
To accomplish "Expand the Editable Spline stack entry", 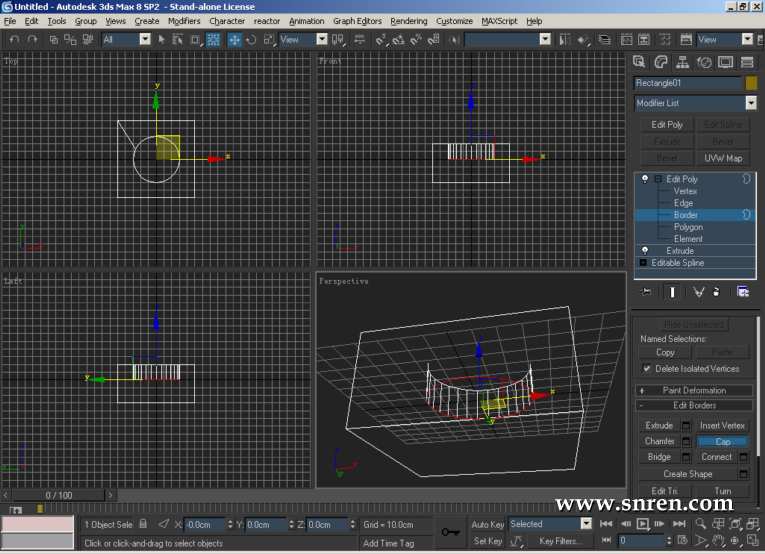I will pyautogui.click(x=643, y=262).
